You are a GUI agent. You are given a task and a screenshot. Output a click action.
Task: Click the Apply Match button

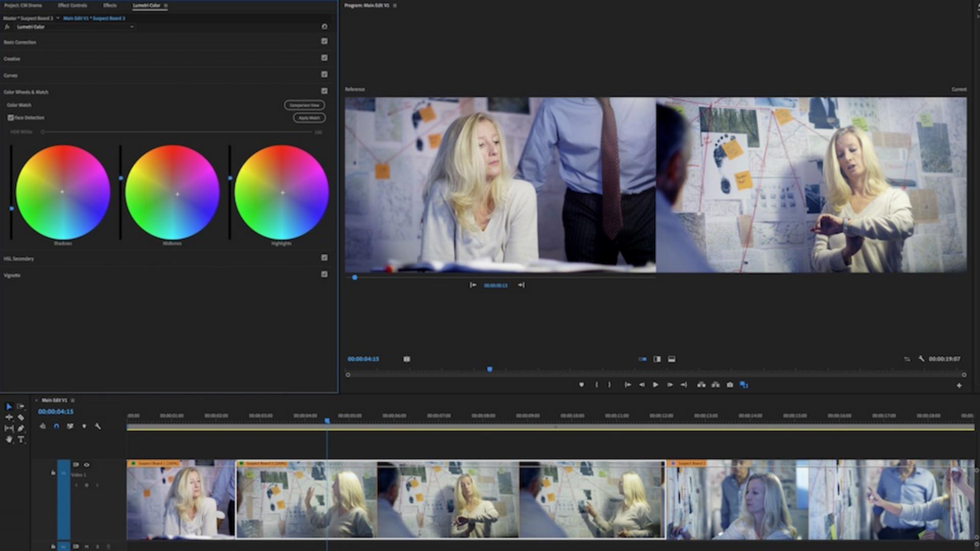pyautogui.click(x=309, y=118)
